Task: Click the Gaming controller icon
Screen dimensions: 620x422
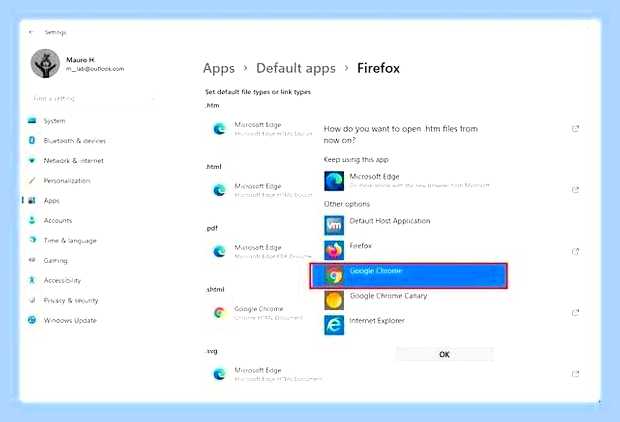Action: (x=32, y=260)
